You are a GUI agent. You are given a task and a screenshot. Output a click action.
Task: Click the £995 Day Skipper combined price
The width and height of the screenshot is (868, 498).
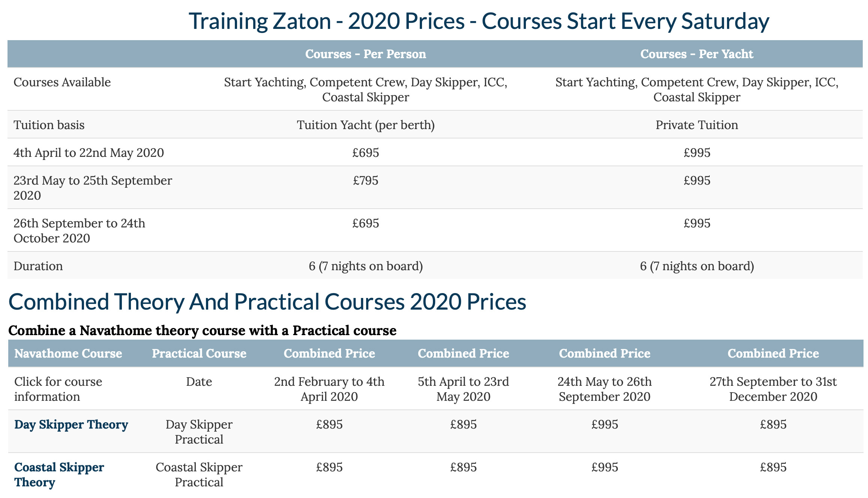pyautogui.click(x=605, y=424)
